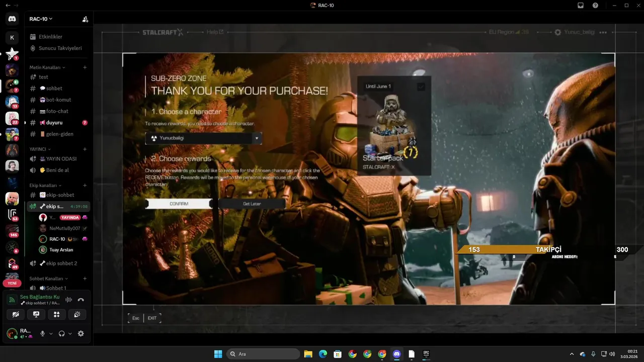The height and width of the screenshot is (362, 644).
Task: Click the stream settings gear near Yunuc_baligi
Action: point(557,32)
